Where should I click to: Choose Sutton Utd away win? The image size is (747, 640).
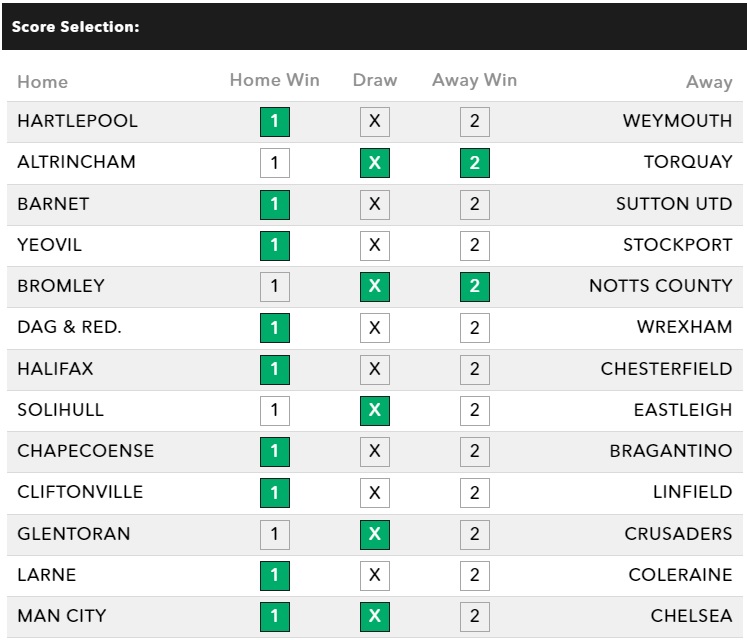(x=475, y=204)
